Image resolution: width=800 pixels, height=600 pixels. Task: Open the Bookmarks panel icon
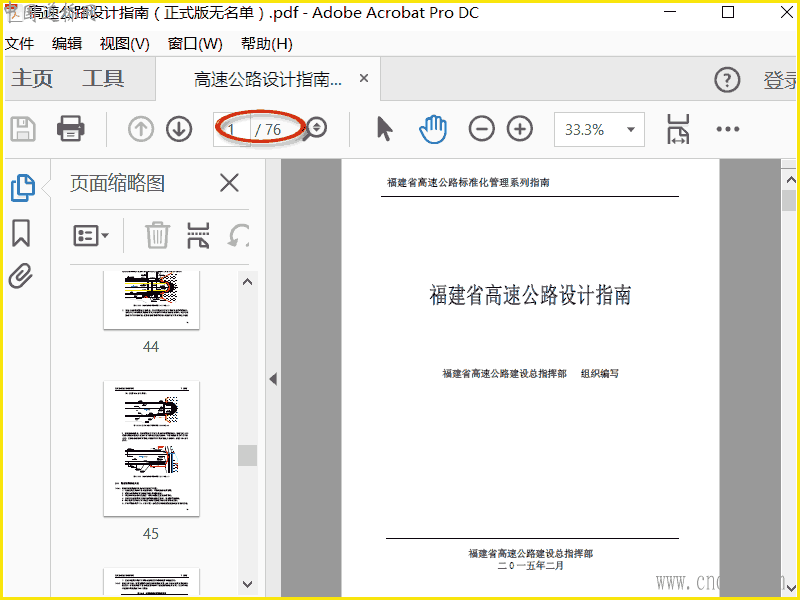[x=21, y=233]
